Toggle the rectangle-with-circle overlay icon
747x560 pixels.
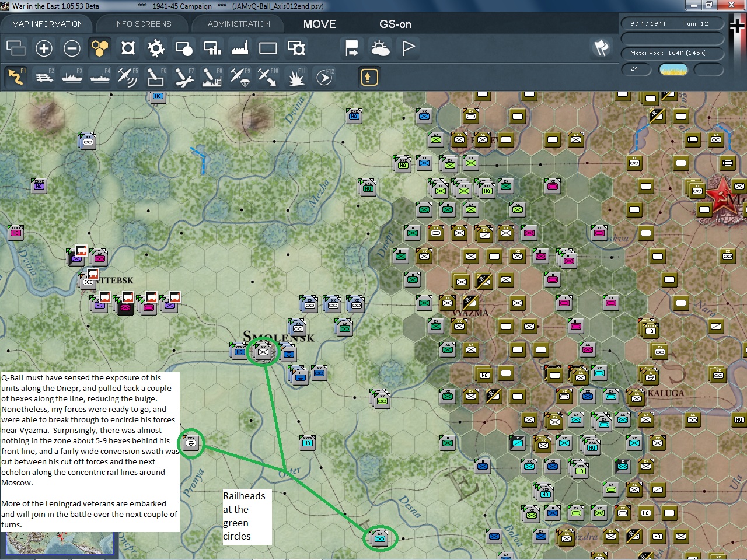(x=184, y=48)
